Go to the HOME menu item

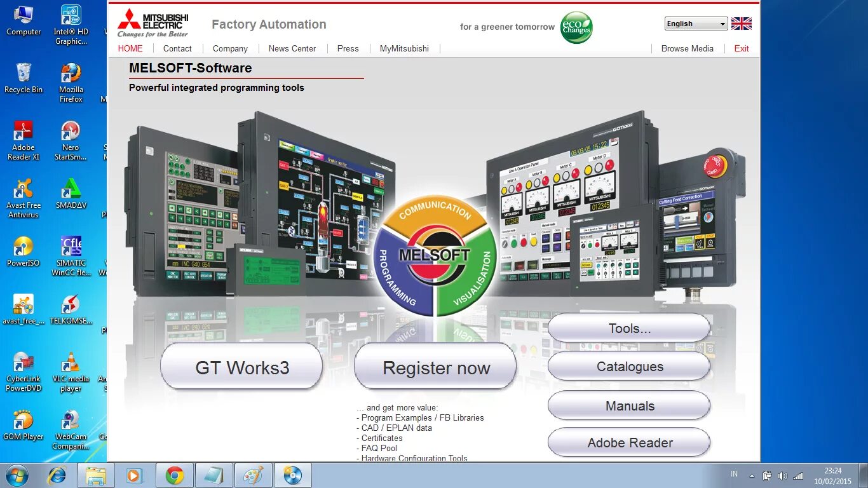[x=130, y=48]
